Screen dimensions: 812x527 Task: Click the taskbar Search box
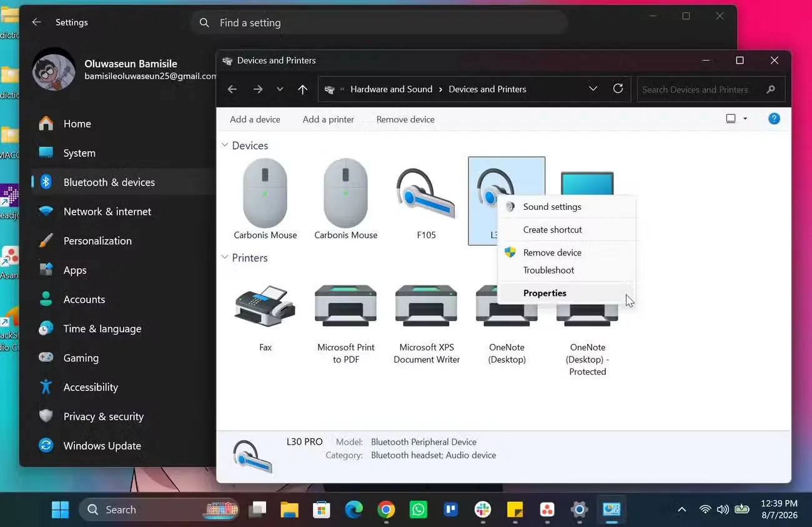click(160, 510)
